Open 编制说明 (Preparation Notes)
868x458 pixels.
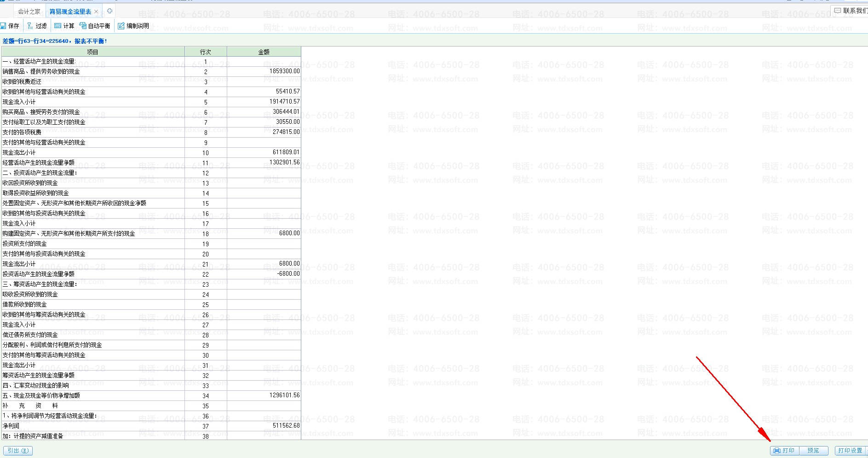pos(133,26)
